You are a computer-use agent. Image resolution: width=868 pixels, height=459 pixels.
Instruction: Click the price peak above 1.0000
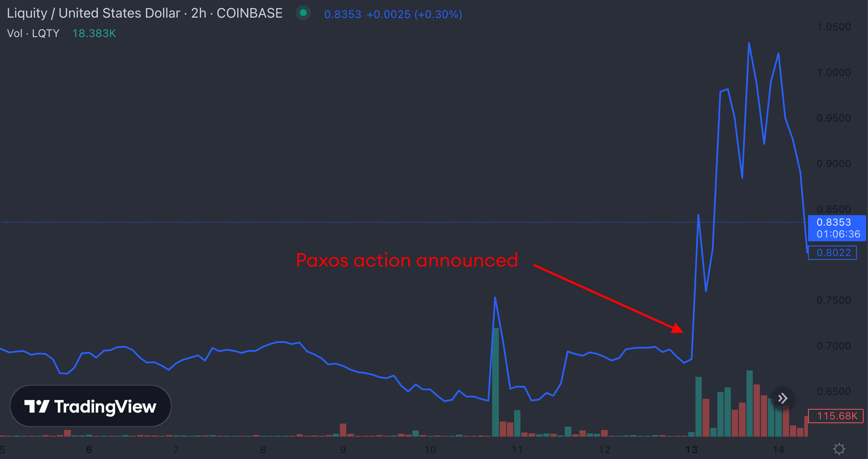(x=749, y=43)
